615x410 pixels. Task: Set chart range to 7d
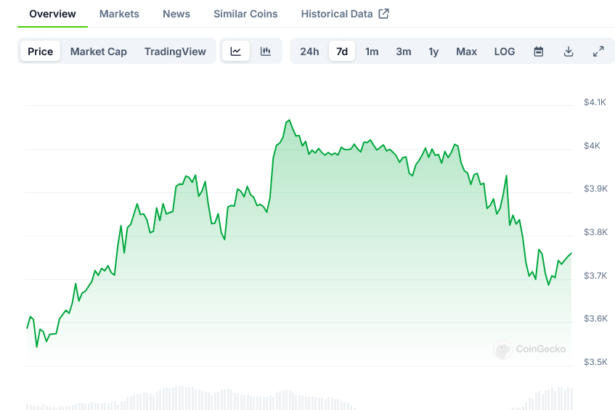[342, 51]
